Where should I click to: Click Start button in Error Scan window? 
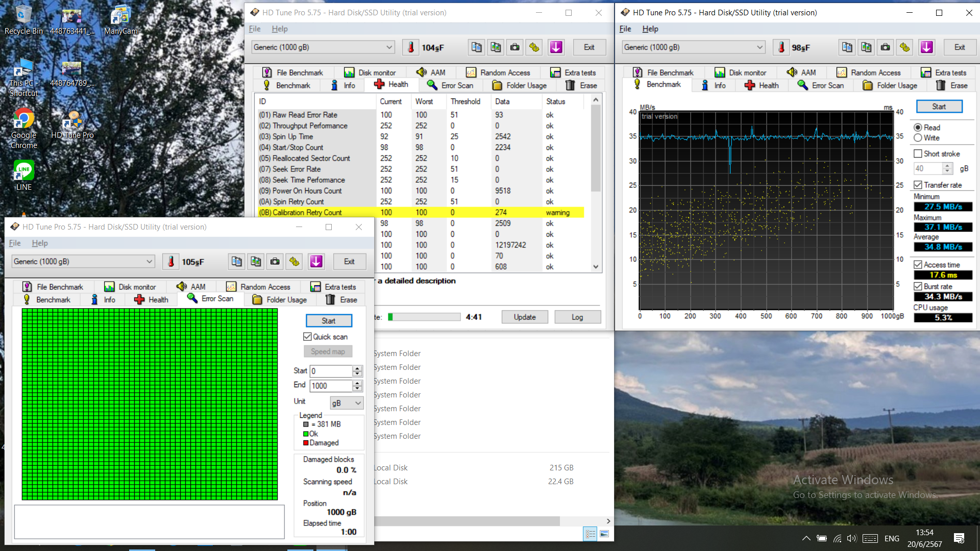(329, 320)
